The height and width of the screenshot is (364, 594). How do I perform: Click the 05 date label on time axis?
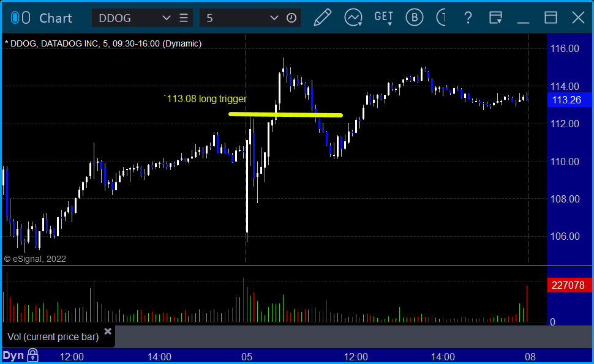247,357
